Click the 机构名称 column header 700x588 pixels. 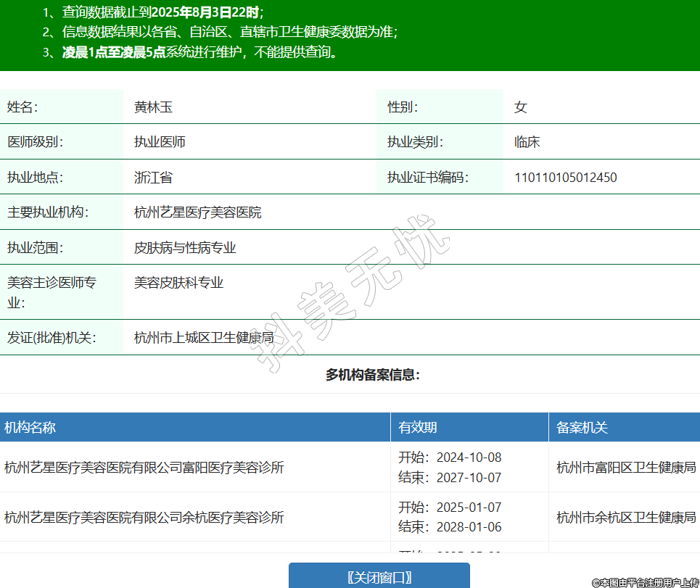[30, 428]
